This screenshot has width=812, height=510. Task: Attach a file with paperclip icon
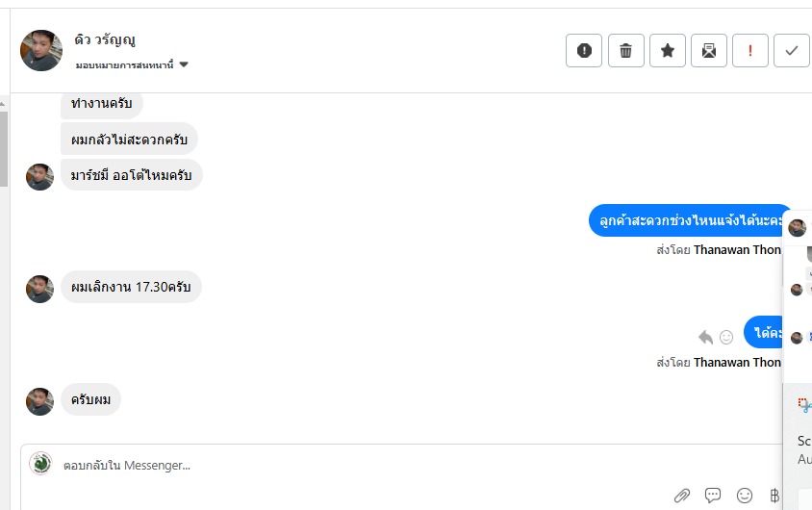click(682, 496)
